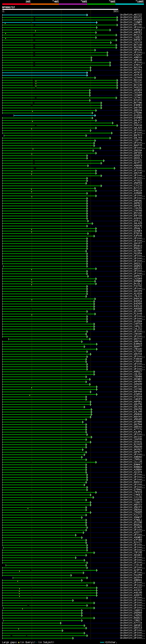Select UniRef100_Q9SWS9 label

pos(131,90)
